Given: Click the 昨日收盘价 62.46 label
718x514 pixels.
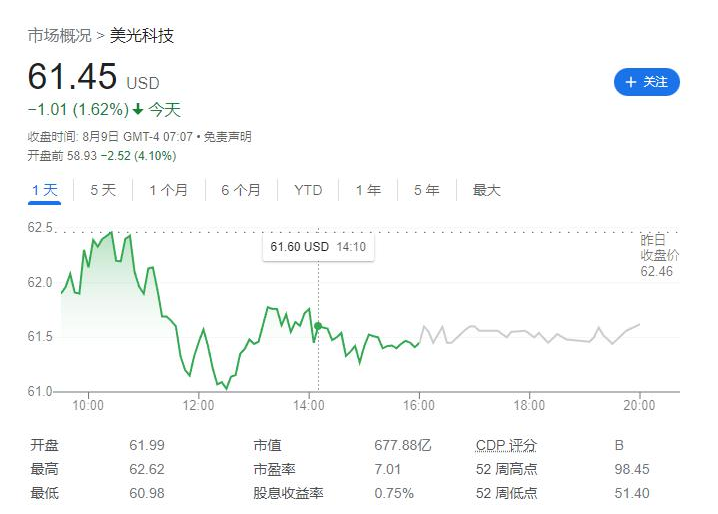Looking at the screenshot, I should point(659,255).
